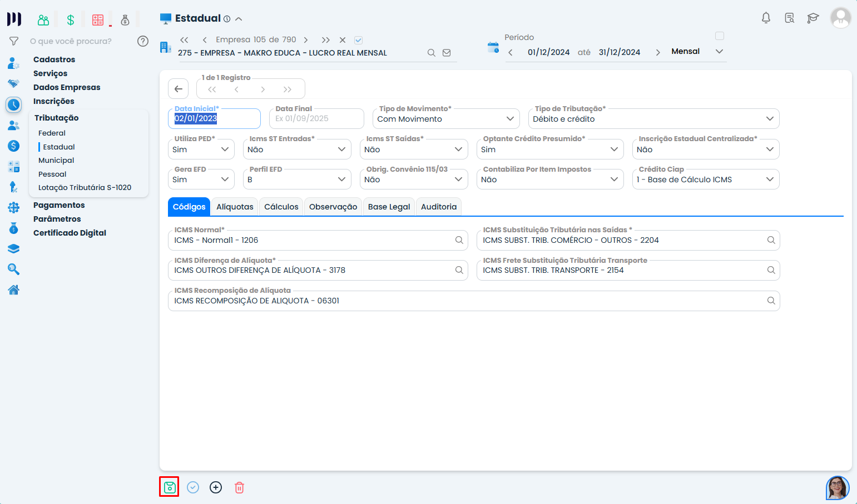Viewport: 857px width, 504px height.
Task: Tick the empty checkbox above Período dropdown
Action: [719, 36]
